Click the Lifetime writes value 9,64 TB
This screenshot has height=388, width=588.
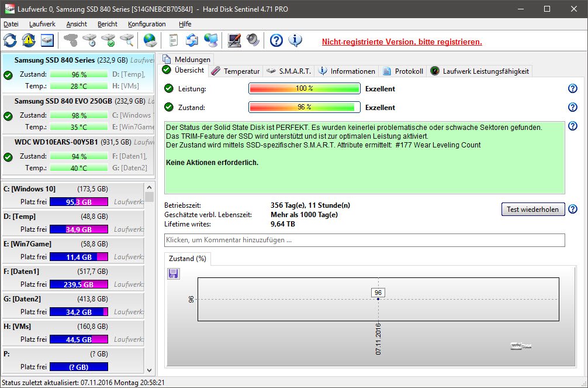point(283,224)
